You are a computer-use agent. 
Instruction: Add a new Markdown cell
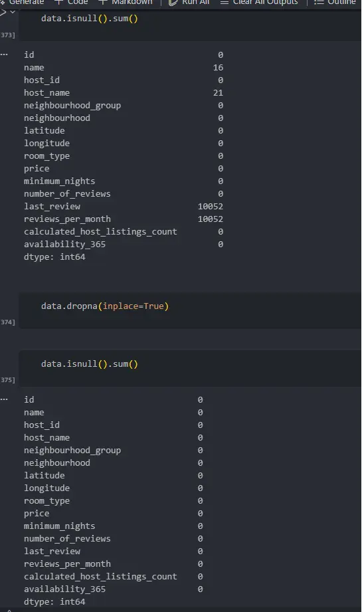(x=126, y=3)
